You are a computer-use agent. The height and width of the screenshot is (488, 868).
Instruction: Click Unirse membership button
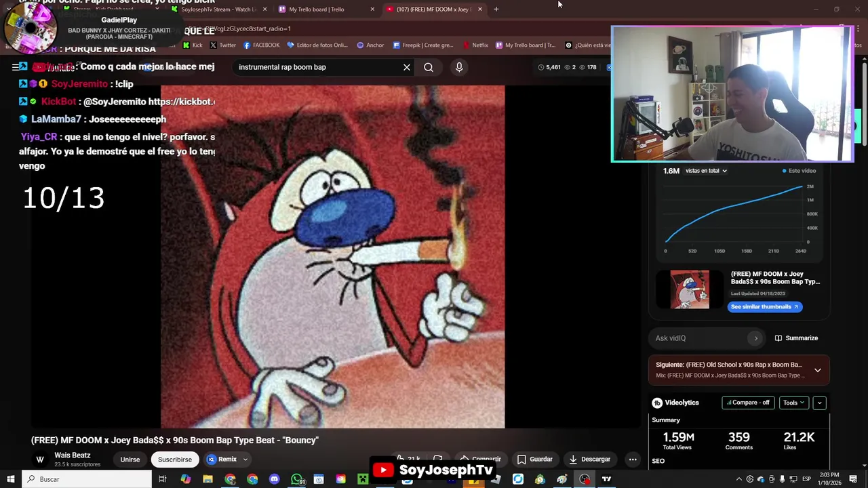130,460
